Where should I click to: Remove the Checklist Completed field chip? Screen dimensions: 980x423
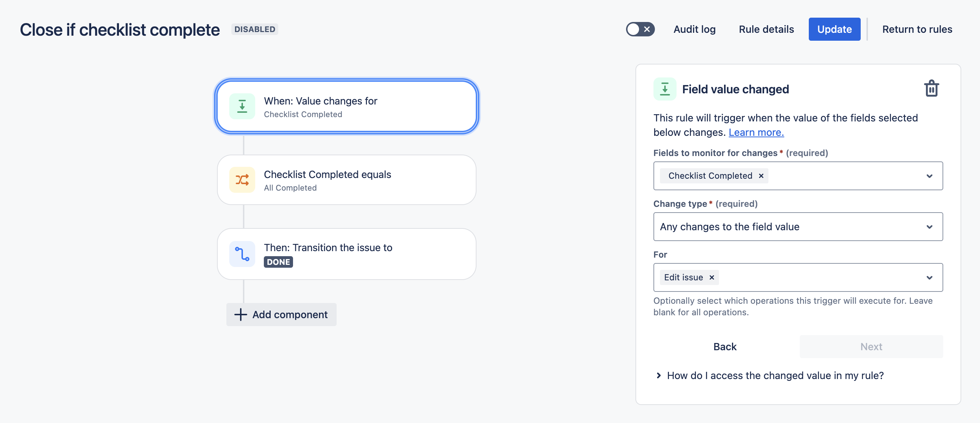coord(761,176)
